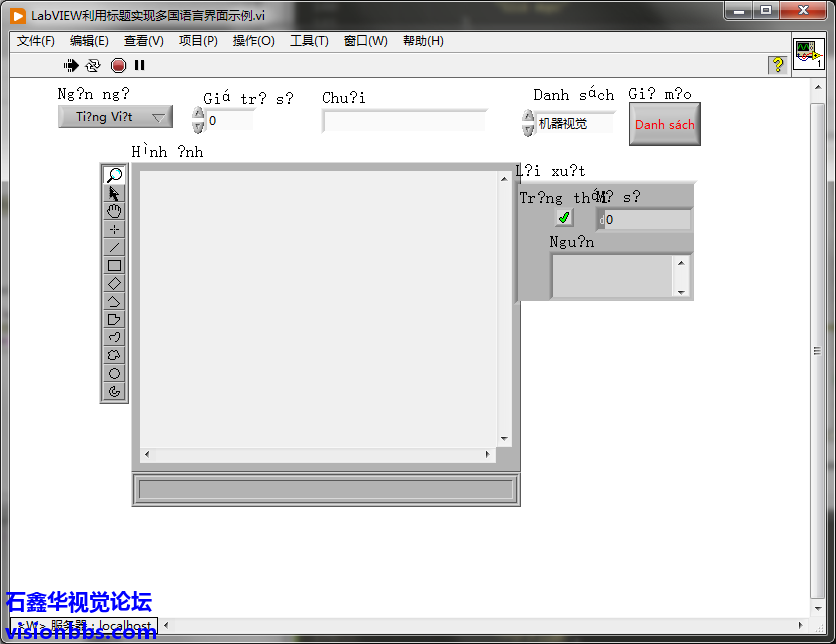
Task: Click the numeric value stepper arrows
Action: click(x=198, y=121)
